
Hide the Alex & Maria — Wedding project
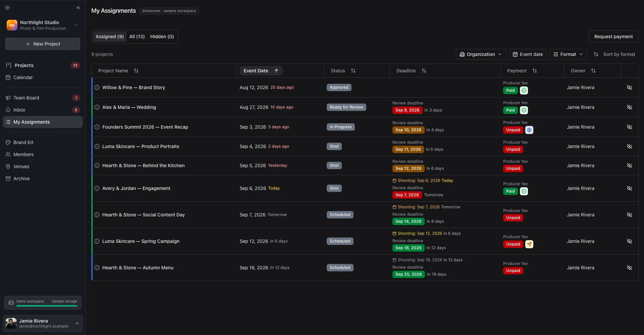coord(630,107)
